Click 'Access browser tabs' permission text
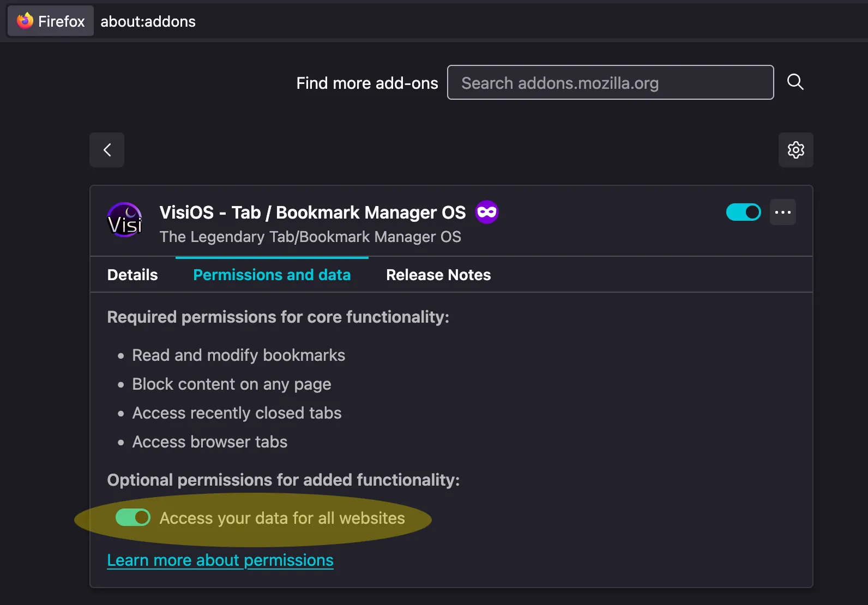Viewport: 868px width, 605px height. point(209,442)
